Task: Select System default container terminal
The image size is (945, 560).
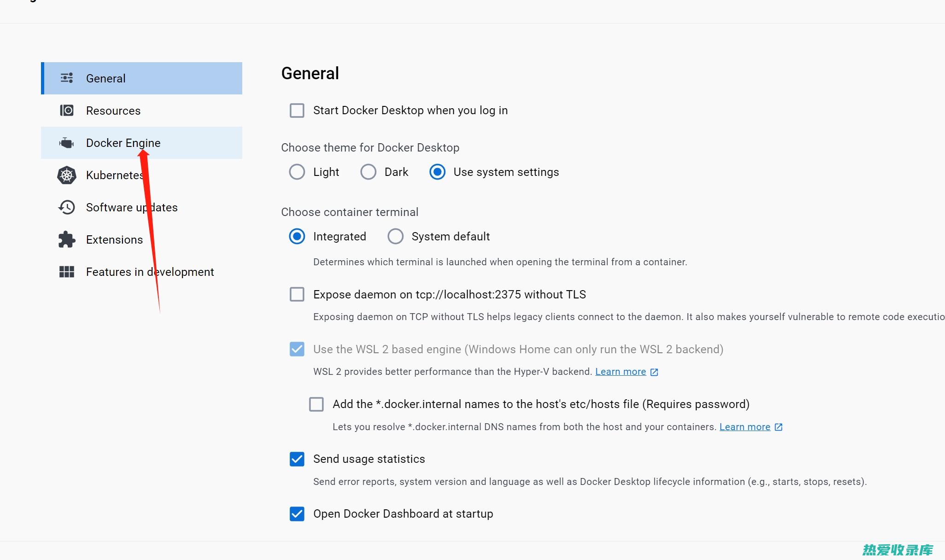Action: pos(395,236)
